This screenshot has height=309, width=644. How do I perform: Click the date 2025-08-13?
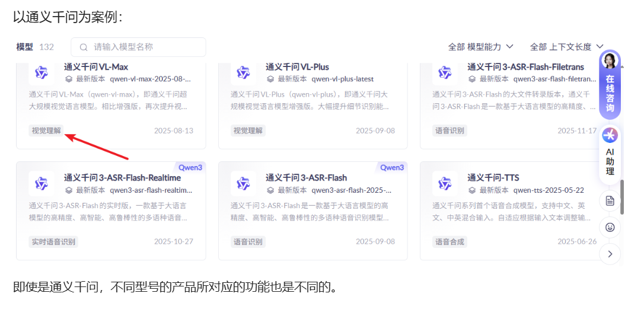(x=174, y=131)
